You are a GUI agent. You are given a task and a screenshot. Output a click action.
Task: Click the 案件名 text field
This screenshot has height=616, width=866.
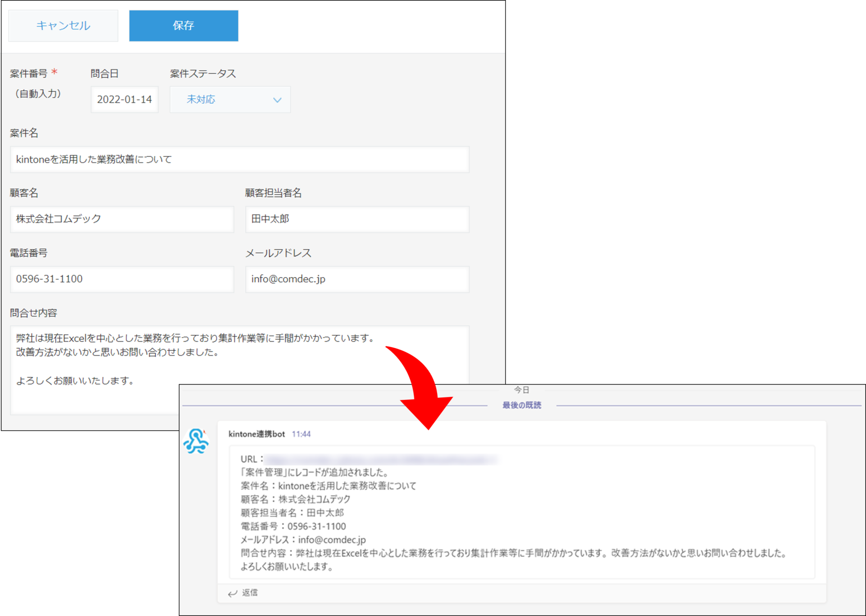[x=240, y=159]
